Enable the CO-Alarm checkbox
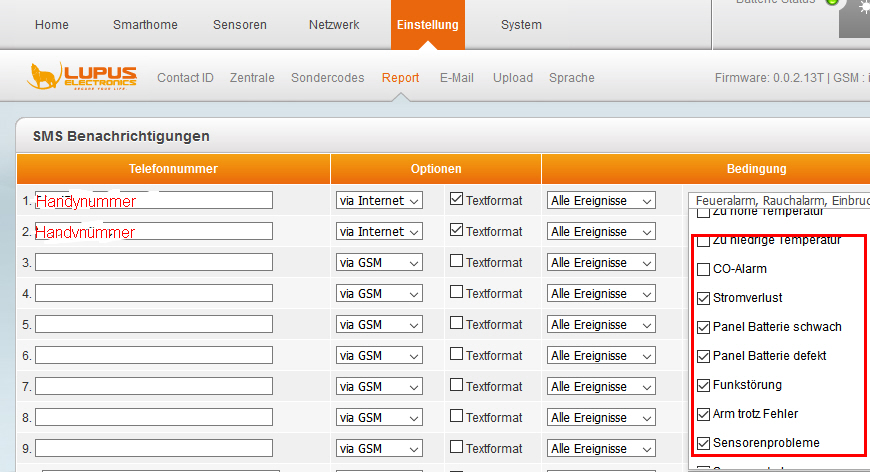This screenshot has height=472, width=870. (x=704, y=269)
